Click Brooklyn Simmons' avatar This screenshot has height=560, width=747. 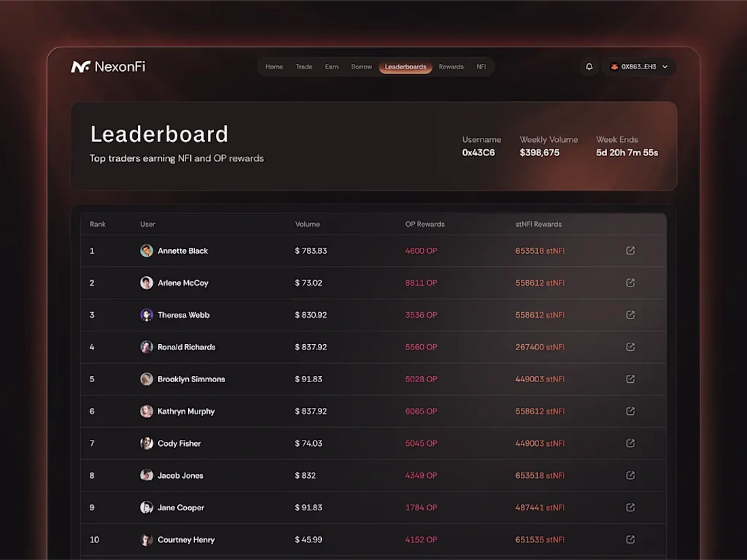click(146, 379)
